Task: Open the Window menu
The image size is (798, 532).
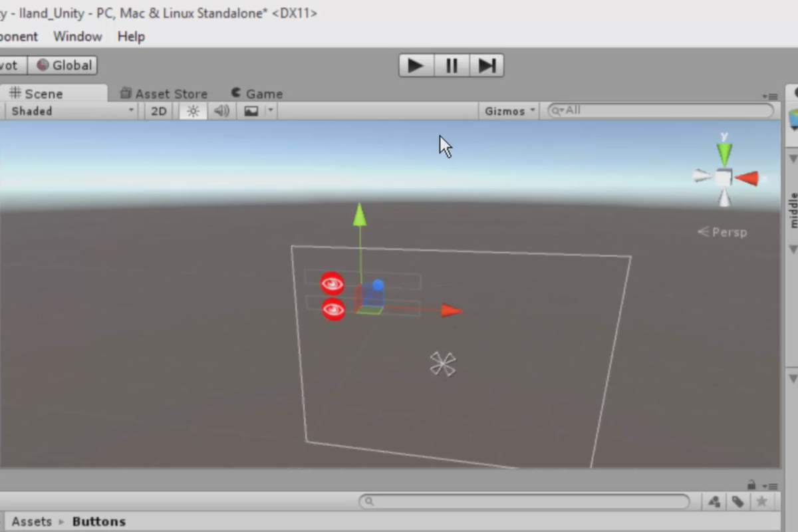Action: [x=77, y=37]
